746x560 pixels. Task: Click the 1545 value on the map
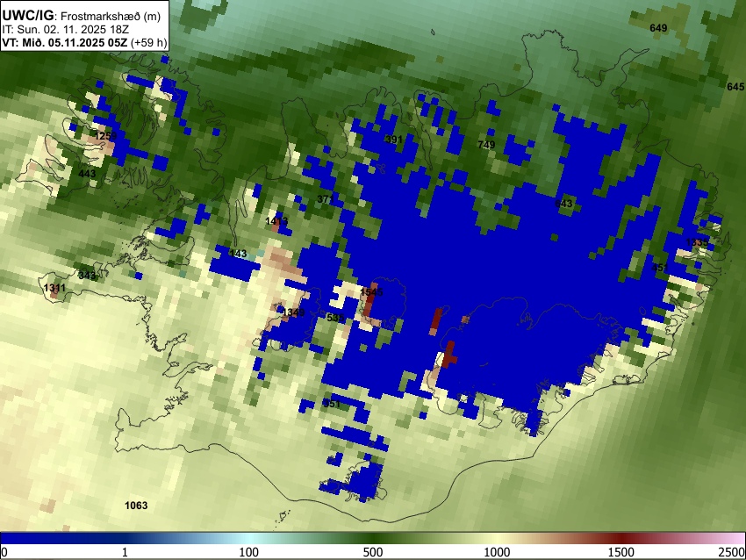click(x=371, y=292)
